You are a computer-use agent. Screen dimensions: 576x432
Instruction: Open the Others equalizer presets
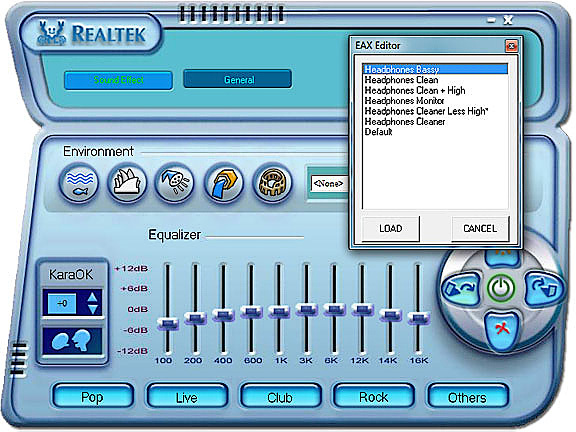468,397
